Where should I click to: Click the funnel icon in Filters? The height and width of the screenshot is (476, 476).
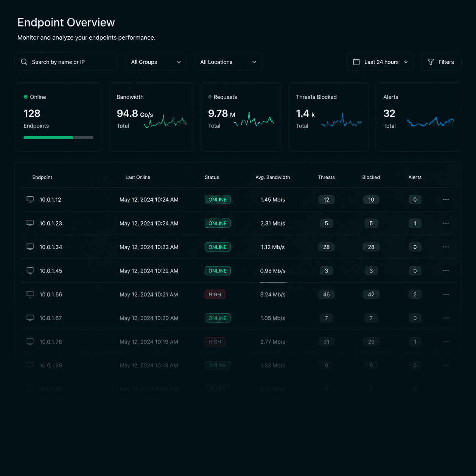pos(431,62)
